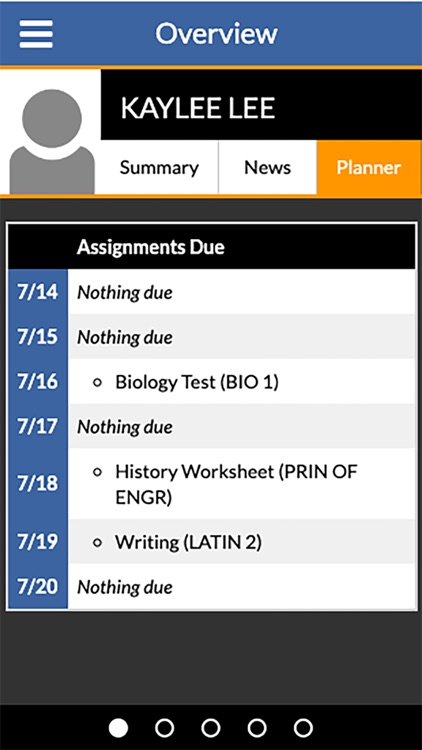Jump to the fifth page indicator dot

coord(303,728)
